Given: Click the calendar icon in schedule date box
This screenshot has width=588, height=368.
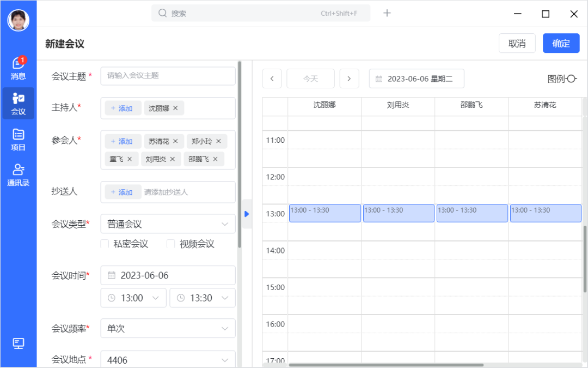Looking at the screenshot, I should 379,79.
